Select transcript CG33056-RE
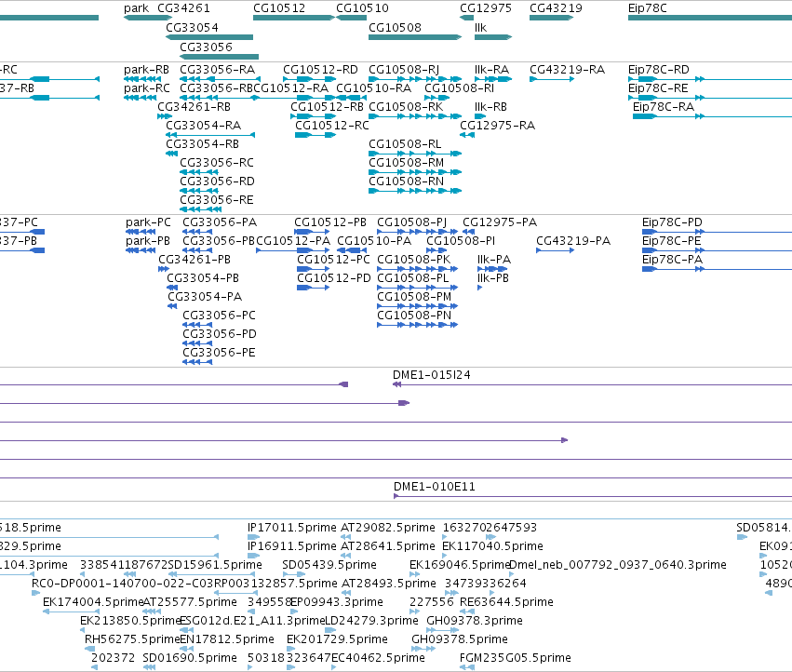Image resolution: width=792 pixels, height=672 pixels. tap(217, 200)
